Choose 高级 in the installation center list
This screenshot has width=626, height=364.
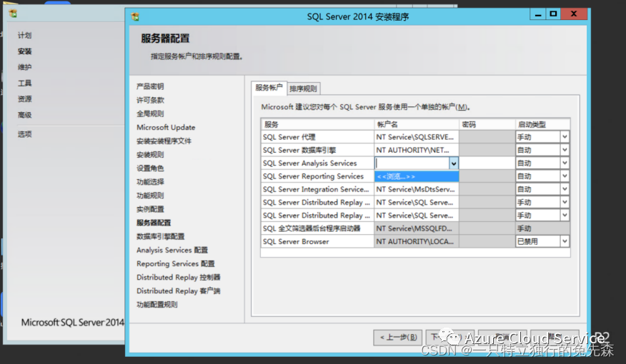point(24,115)
